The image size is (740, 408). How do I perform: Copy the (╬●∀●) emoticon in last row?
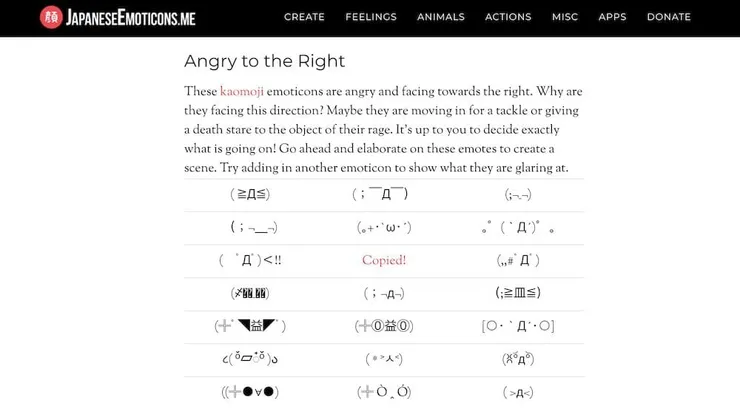pyautogui.click(x=250, y=392)
